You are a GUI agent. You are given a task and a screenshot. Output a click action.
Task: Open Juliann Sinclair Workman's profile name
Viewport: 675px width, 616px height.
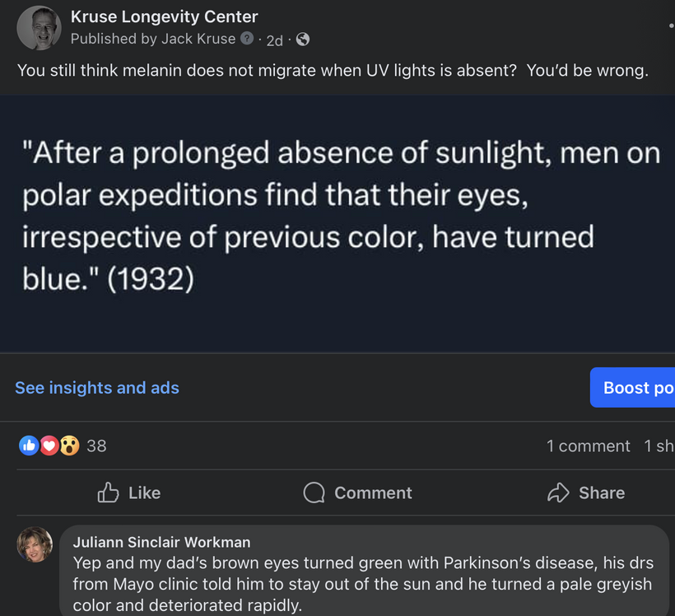(161, 542)
